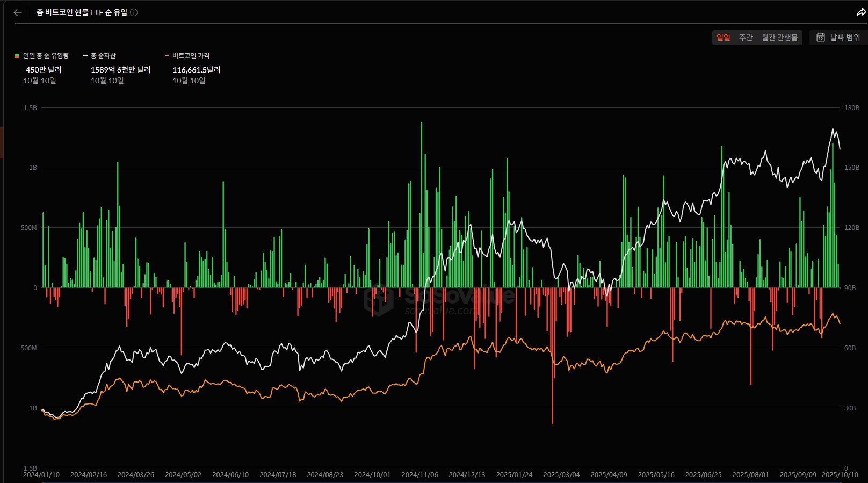Switch to the 월간 간행물 monthly tab

(x=779, y=38)
